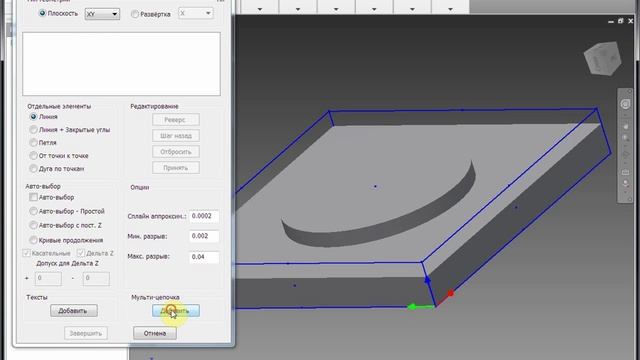The height and width of the screenshot is (360, 640).
Task: Click the Сплайн аппроксим. field with 0.0002
Action: (x=204, y=216)
